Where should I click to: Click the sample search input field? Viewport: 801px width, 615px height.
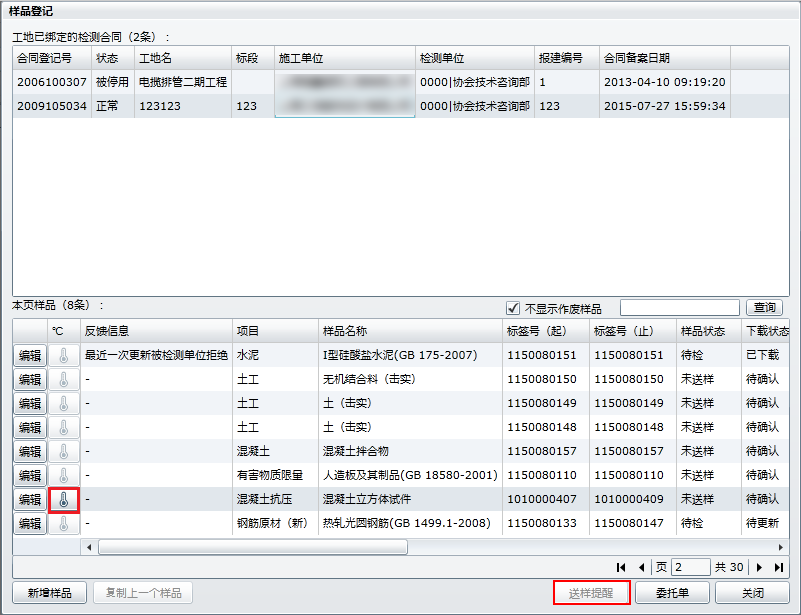pyautogui.click(x=679, y=308)
